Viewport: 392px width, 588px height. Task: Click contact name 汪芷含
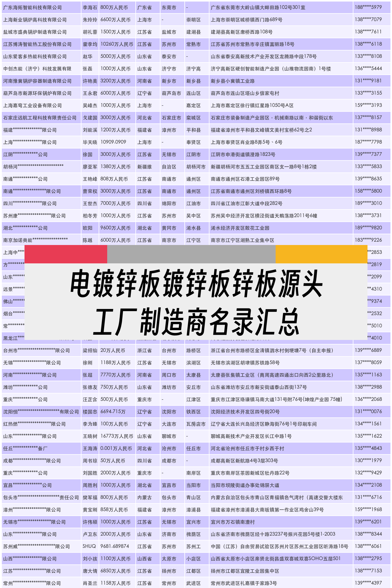[x=90, y=399]
